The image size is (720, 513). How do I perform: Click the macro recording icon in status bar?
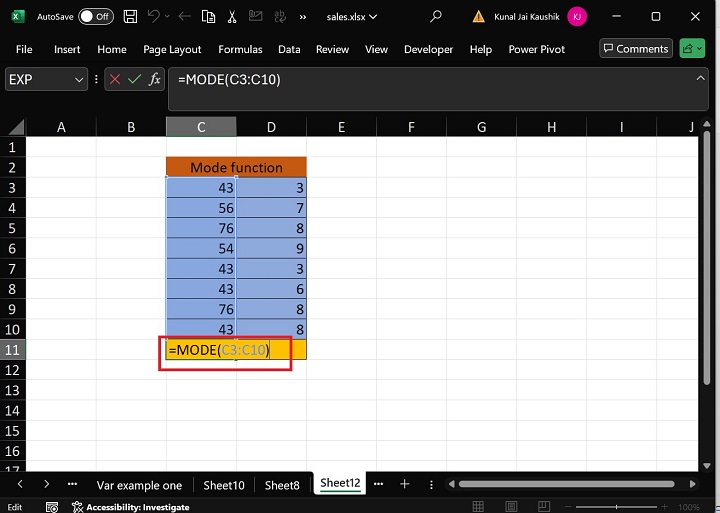(52, 507)
